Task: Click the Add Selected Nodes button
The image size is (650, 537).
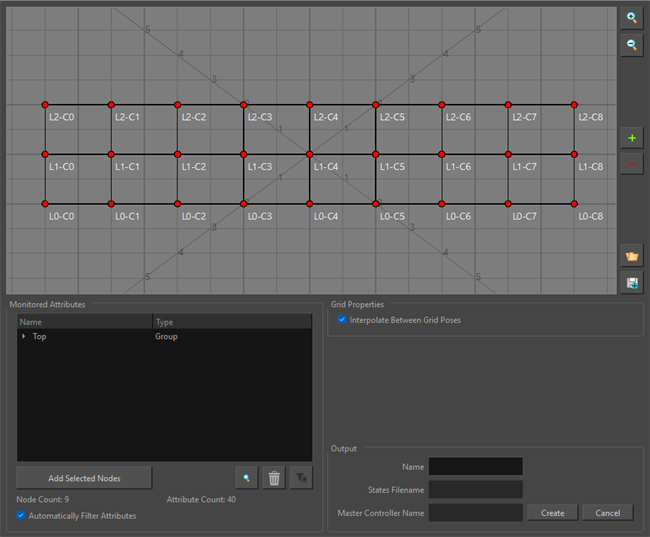Action: point(84,478)
